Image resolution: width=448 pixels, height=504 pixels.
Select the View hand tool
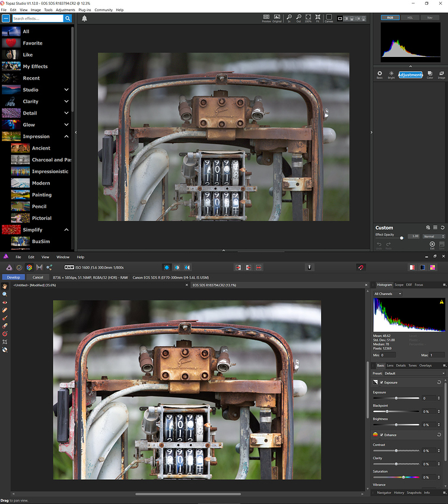coord(5,286)
